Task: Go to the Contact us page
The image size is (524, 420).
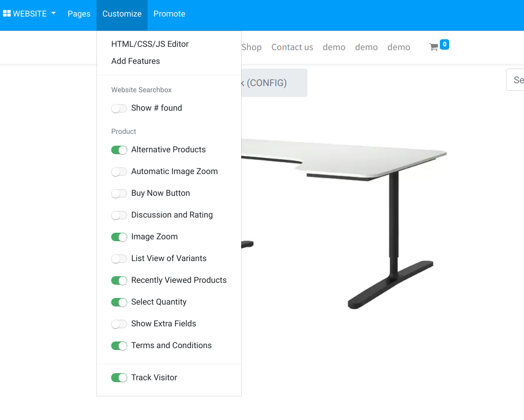Action: (292, 47)
